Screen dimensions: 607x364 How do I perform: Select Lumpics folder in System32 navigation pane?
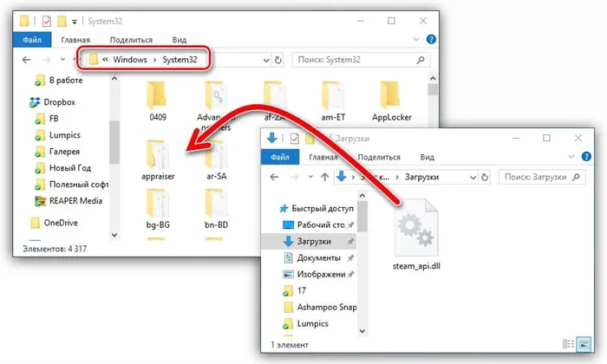coord(58,135)
